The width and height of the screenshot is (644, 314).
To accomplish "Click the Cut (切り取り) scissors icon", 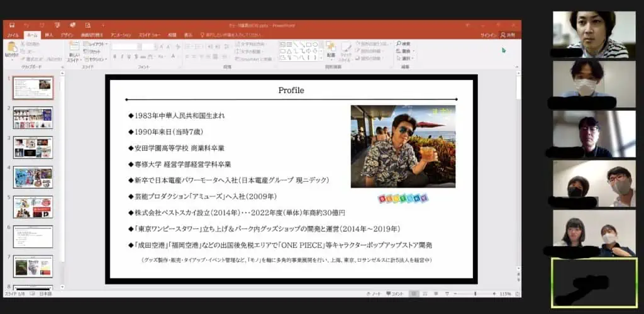I will coord(23,44).
